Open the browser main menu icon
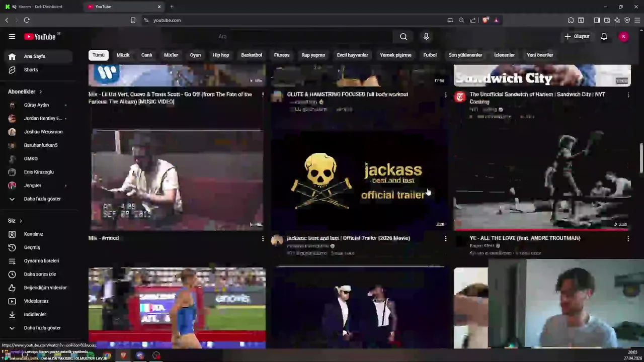644x362 pixels. point(637,20)
